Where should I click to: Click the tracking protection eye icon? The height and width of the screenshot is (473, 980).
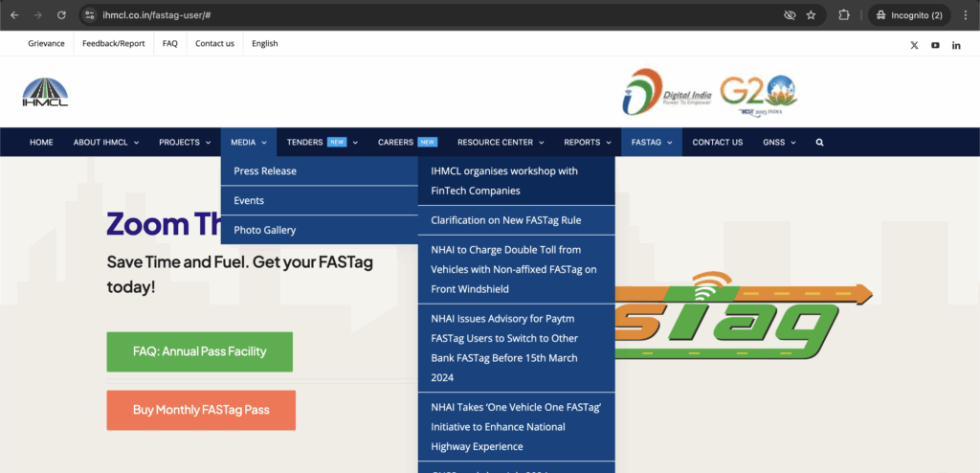(790, 15)
